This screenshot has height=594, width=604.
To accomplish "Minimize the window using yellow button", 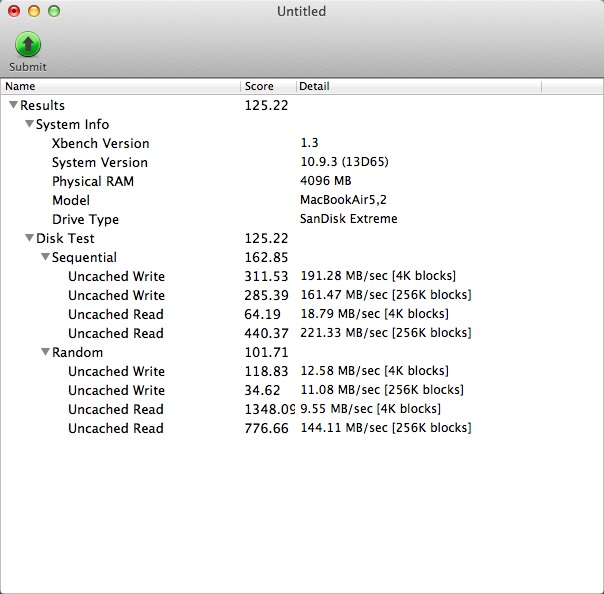I will click(x=34, y=11).
